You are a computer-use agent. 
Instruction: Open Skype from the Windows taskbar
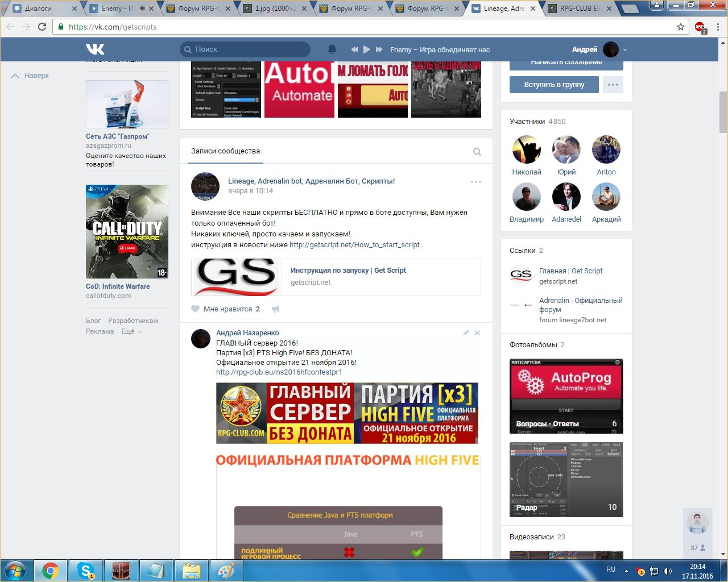tap(86, 570)
